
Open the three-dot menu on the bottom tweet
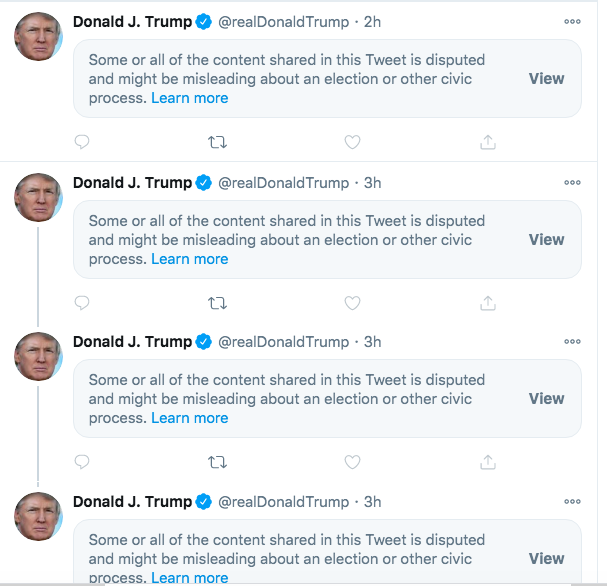click(572, 501)
